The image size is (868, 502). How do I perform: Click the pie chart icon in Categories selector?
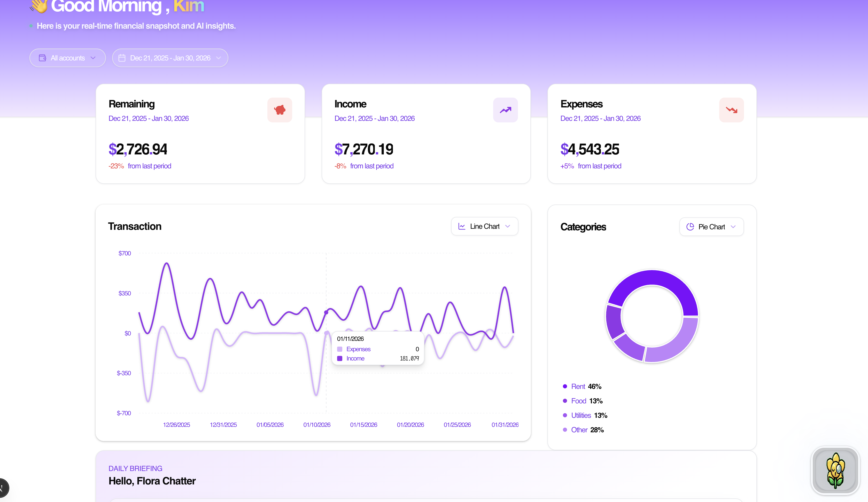(x=690, y=226)
